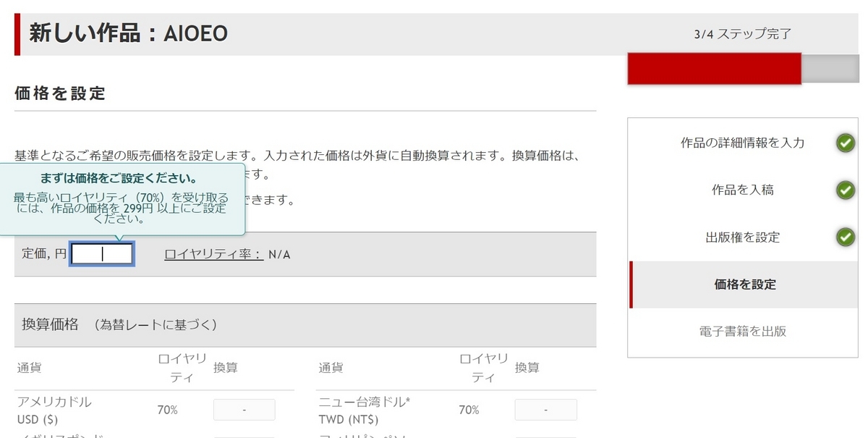Click green checkmark beside 出版権を設定
The height and width of the screenshot is (438, 868).
tap(846, 237)
